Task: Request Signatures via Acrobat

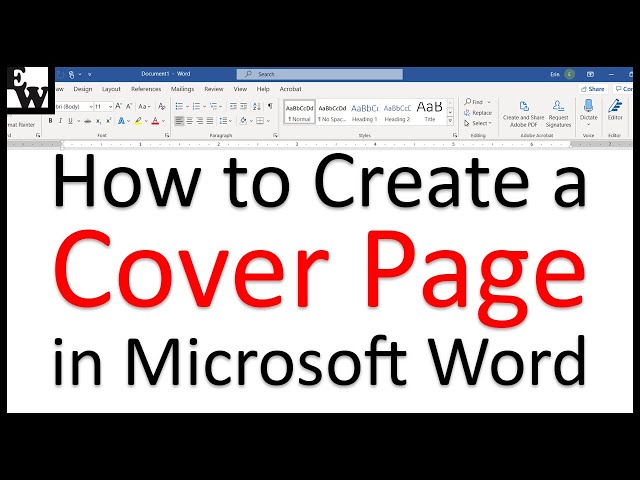Action: click(x=558, y=114)
